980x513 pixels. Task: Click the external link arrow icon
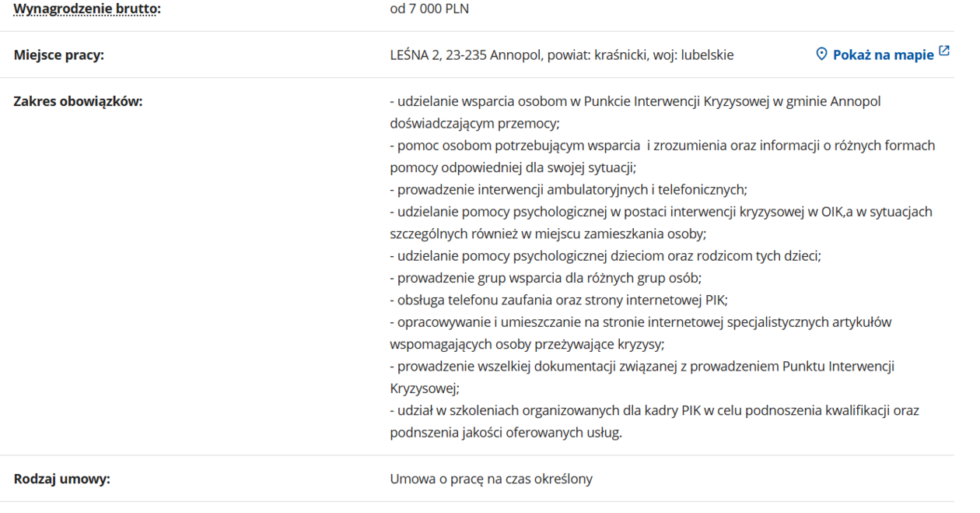tap(944, 51)
